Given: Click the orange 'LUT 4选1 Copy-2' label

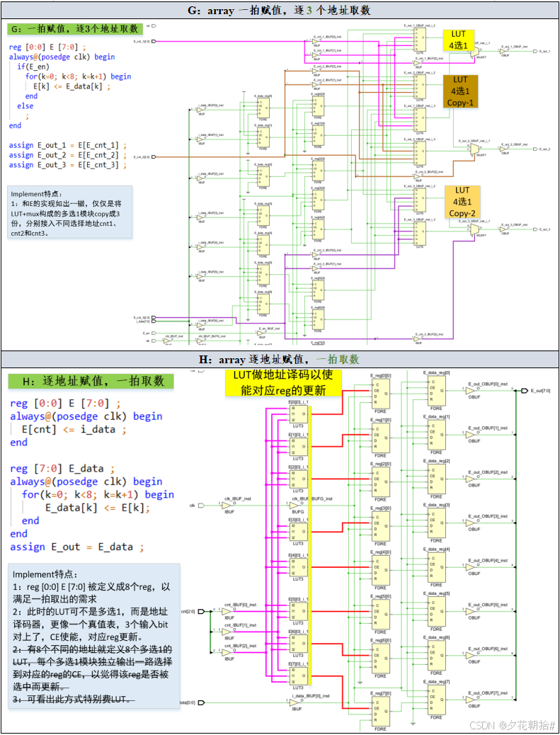Looking at the screenshot, I should tap(462, 202).
